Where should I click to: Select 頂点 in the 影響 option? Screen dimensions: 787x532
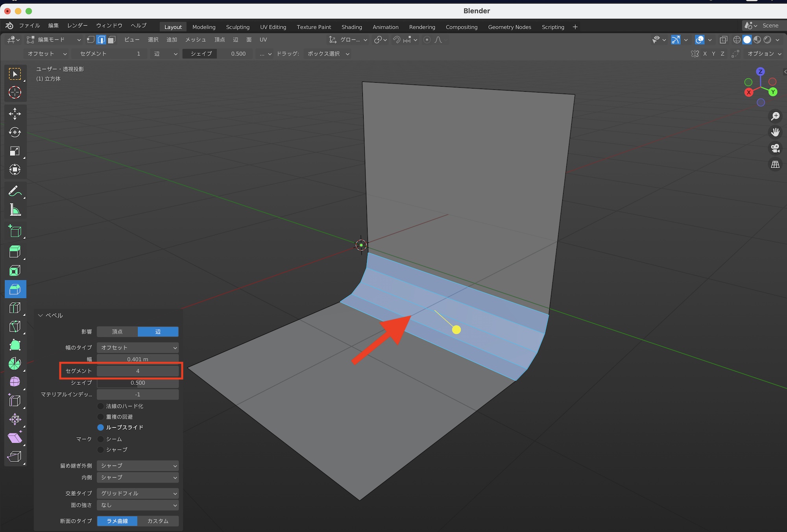point(117,332)
